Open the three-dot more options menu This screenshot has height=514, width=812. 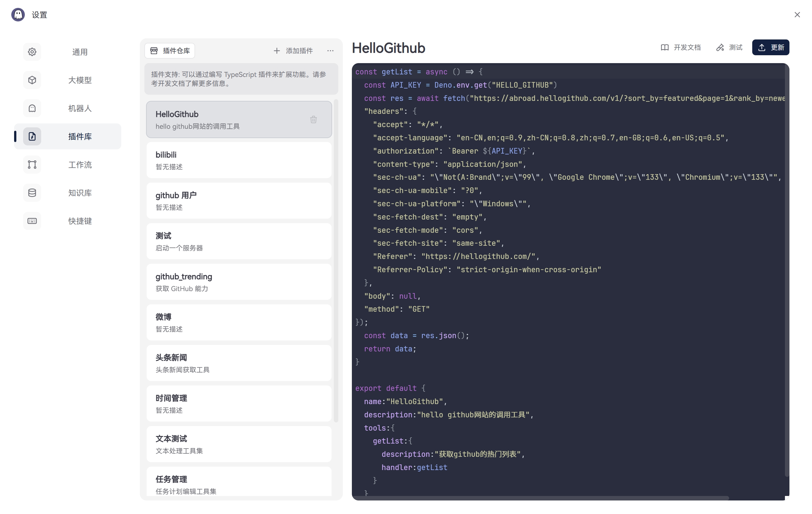pos(330,51)
